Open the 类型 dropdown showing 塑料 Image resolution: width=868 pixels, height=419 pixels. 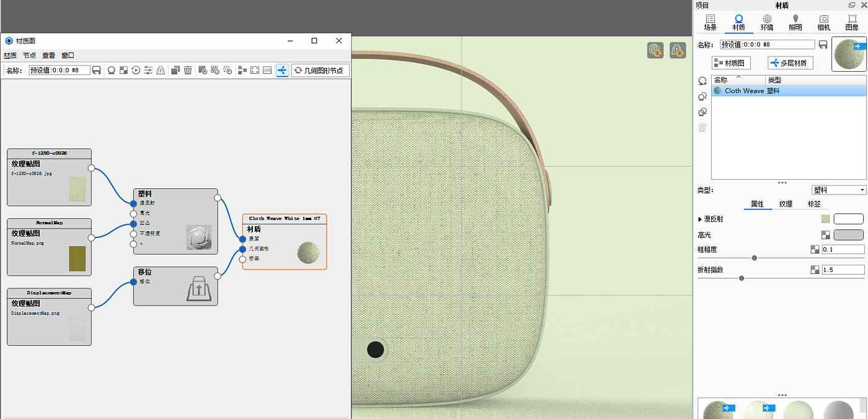pos(839,190)
